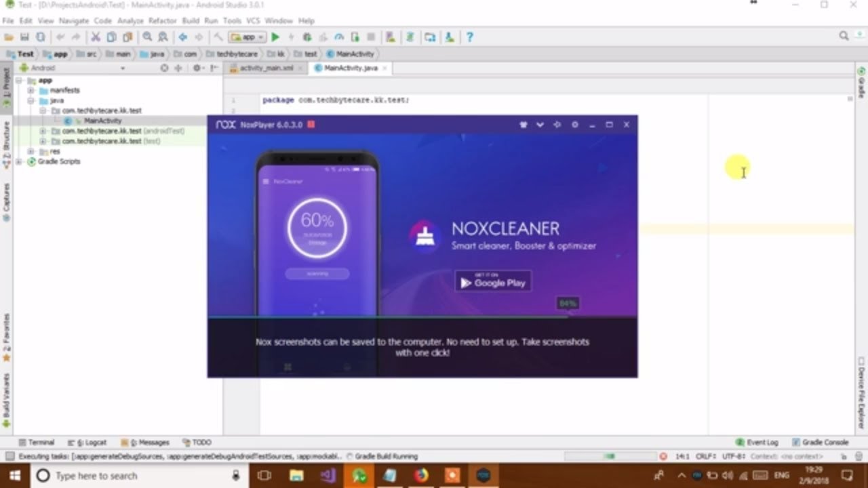Expand the Gradle Scripts node
Viewport: 868px width, 488px height.
click(x=20, y=161)
